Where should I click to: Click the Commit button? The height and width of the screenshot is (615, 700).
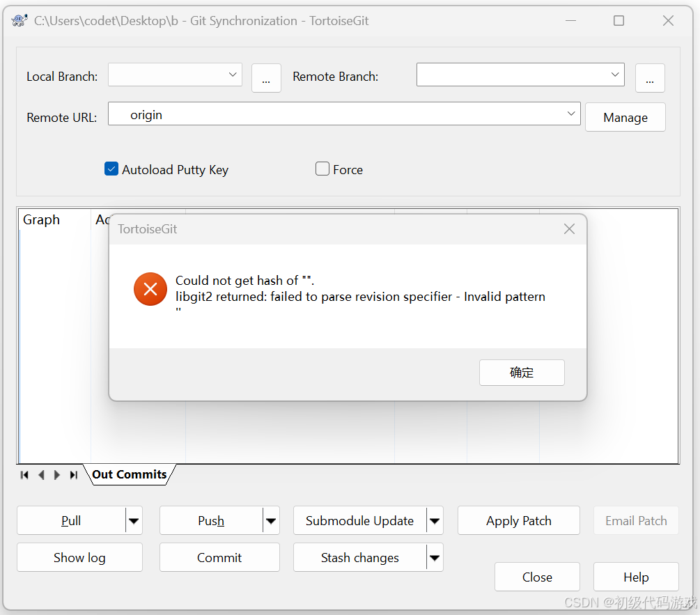[219, 557]
